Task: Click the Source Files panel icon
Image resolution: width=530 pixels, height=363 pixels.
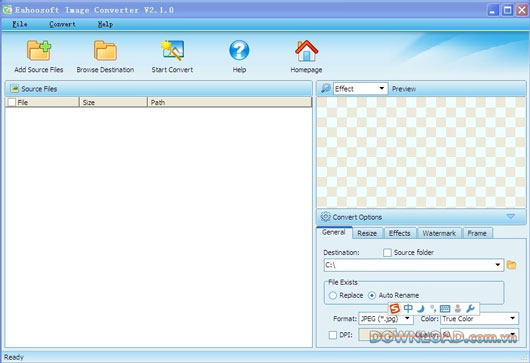Action: point(15,89)
